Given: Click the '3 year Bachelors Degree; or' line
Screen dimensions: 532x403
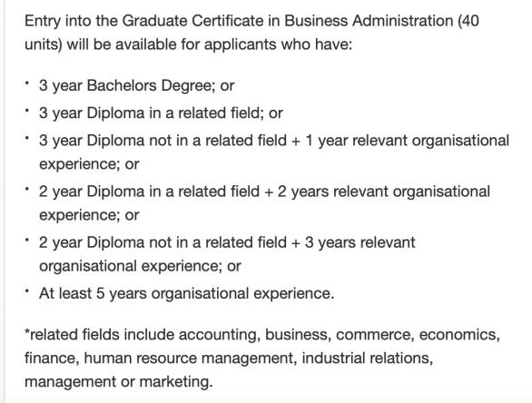Looking at the screenshot, I should tap(136, 85).
